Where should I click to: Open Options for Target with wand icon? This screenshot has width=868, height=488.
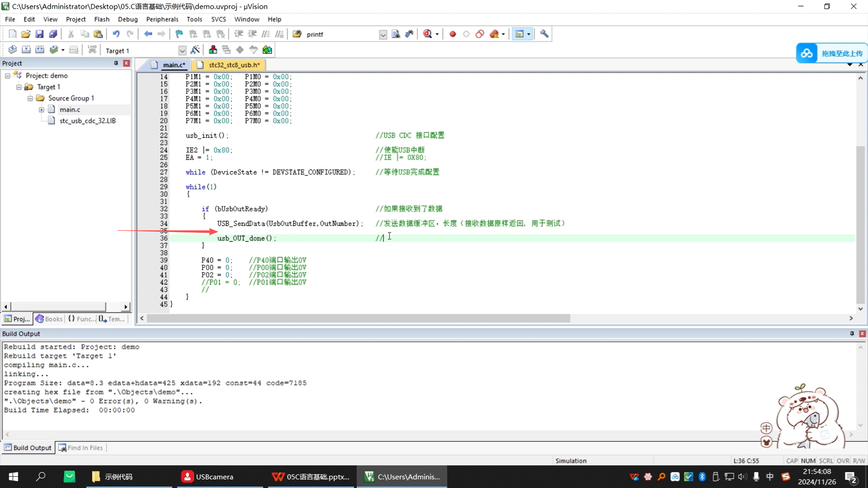point(196,49)
